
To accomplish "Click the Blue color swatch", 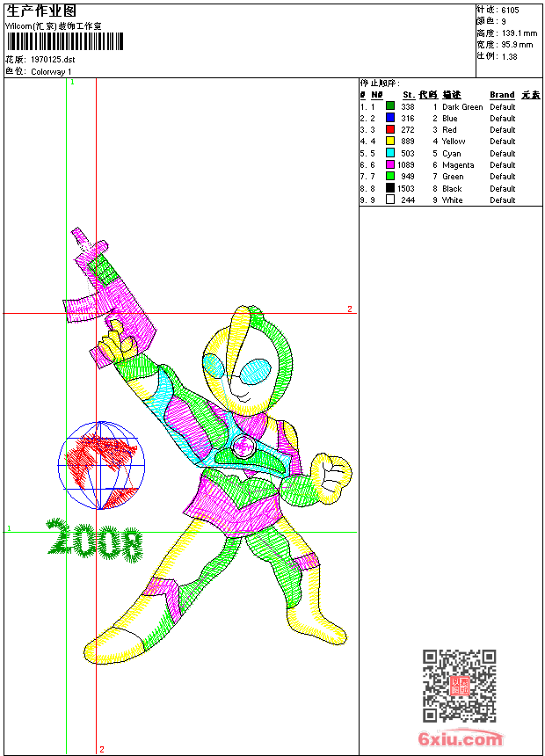I will (x=390, y=118).
